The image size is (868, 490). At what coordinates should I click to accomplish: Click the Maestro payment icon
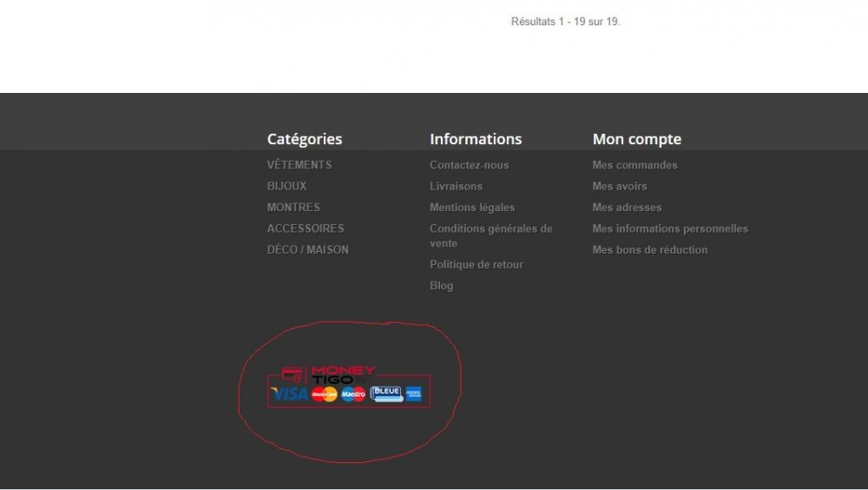point(353,394)
